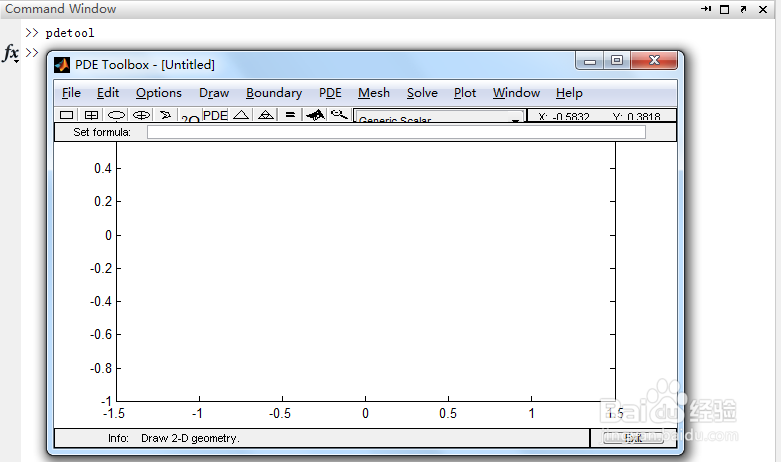Open the File menu
781x462 pixels.
tap(71, 93)
